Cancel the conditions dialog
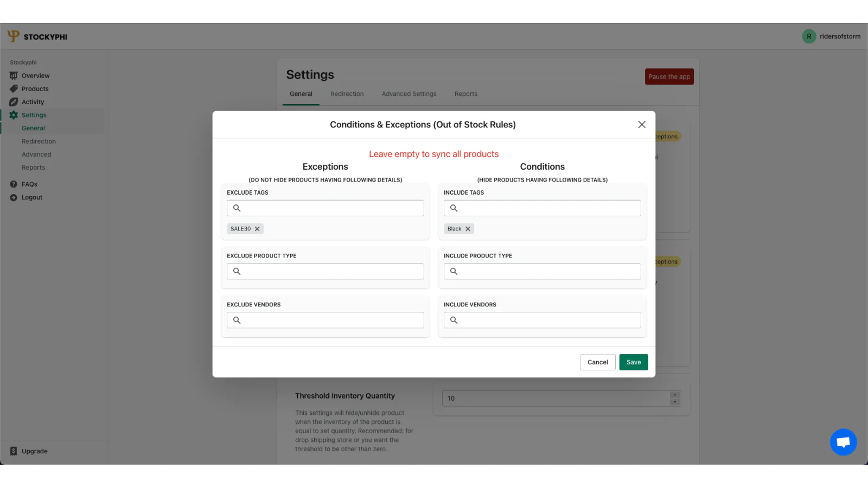This screenshot has width=868, height=488. click(x=597, y=362)
